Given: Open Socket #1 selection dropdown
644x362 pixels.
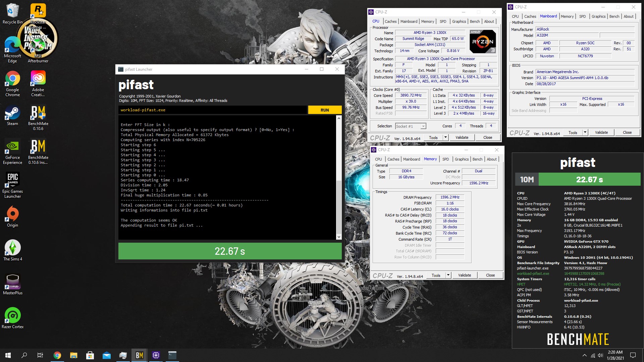Looking at the screenshot, I should (411, 126).
